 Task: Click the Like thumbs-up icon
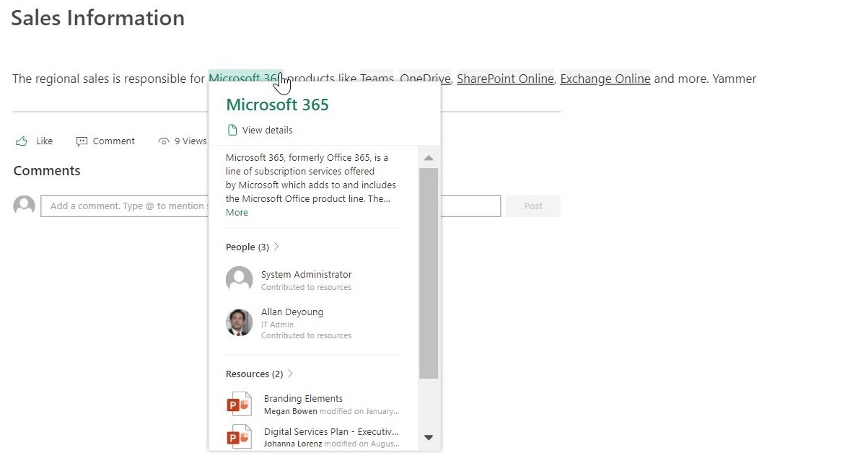click(22, 141)
